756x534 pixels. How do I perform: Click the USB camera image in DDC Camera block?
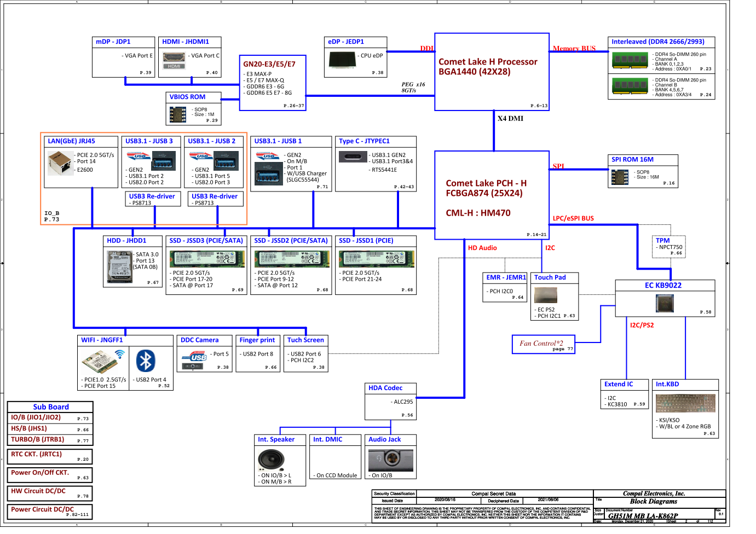coord(195,359)
